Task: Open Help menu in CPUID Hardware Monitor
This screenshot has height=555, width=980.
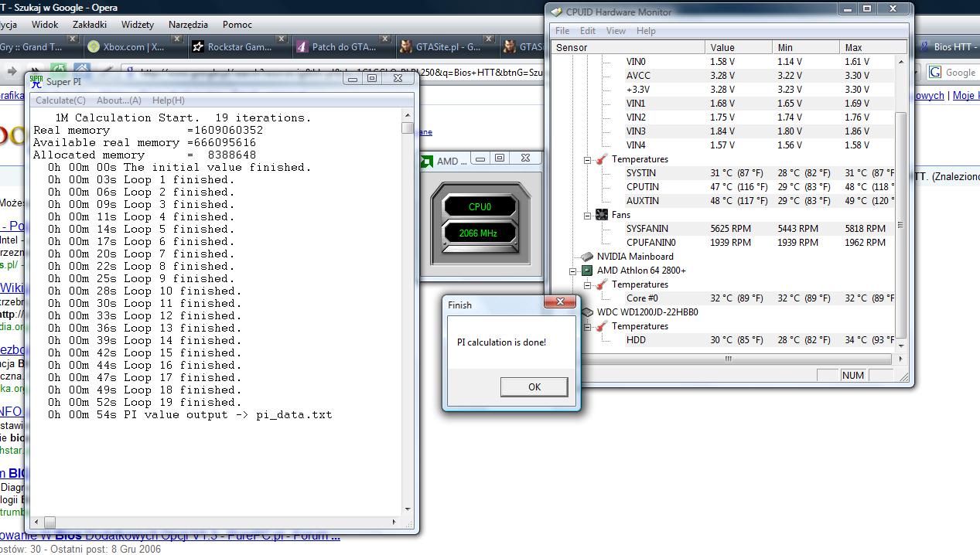Action: [x=646, y=31]
